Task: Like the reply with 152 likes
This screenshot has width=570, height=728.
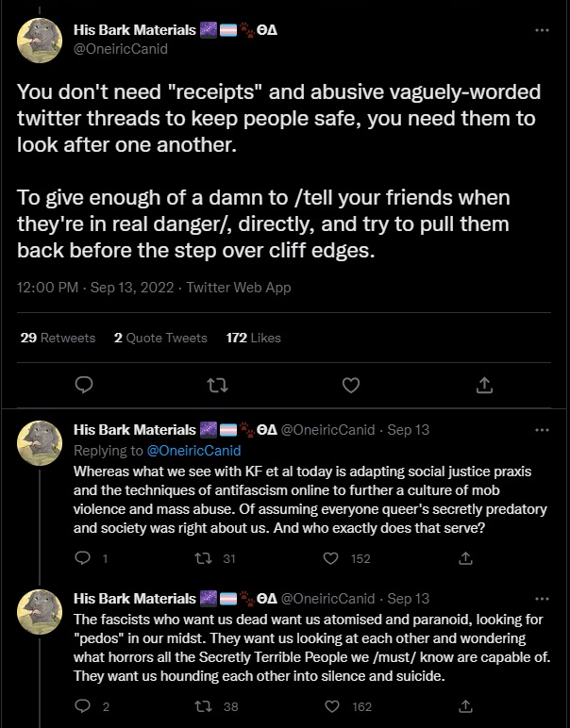Action: pyautogui.click(x=330, y=558)
